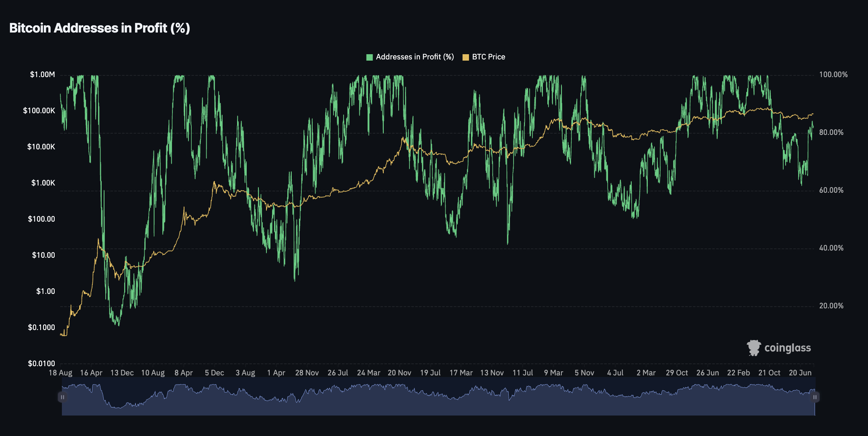Screen dimensions: 868x436
Task: Click the 17 Mar date label
Action: pyautogui.click(x=461, y=373)
